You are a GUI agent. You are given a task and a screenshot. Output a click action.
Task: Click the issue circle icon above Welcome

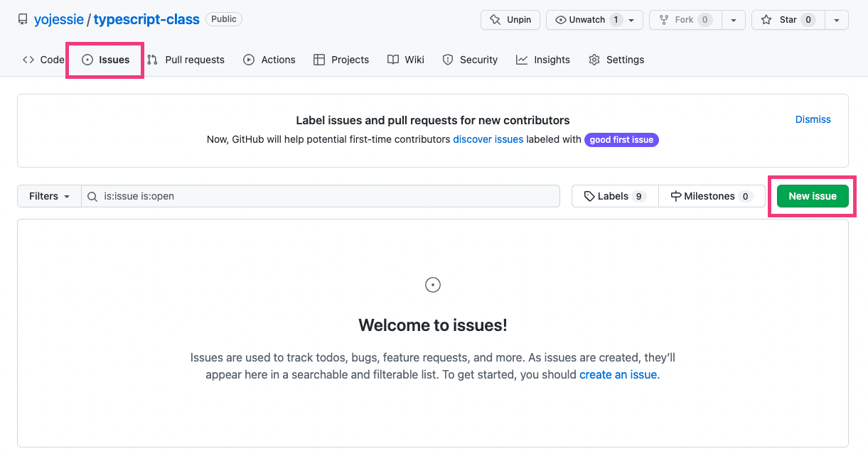click(433, 285)
